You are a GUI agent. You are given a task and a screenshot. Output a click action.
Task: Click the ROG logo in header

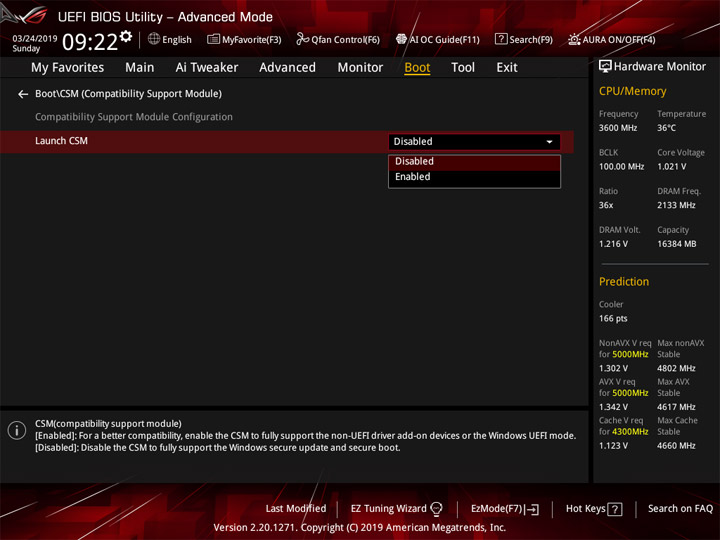pyautogui.click(x=25, y=14)
